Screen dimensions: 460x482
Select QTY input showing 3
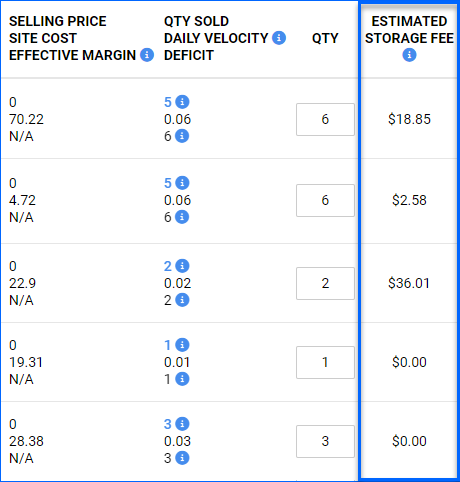[325, 441]
